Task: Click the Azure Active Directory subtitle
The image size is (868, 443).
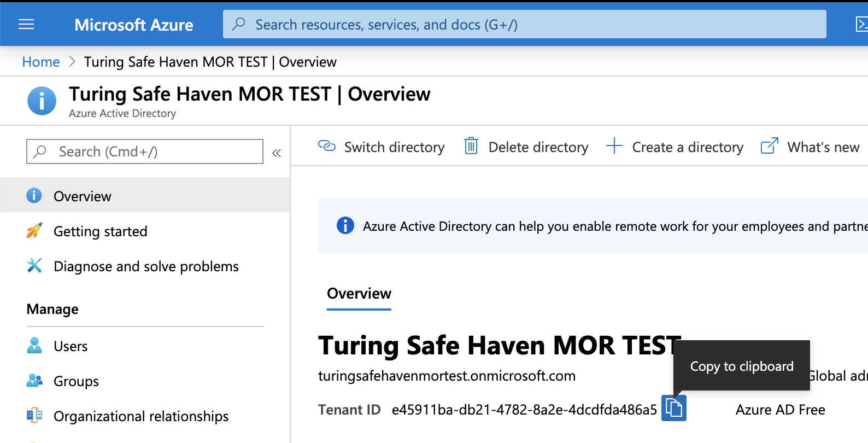Action: [x=122, y=113]
